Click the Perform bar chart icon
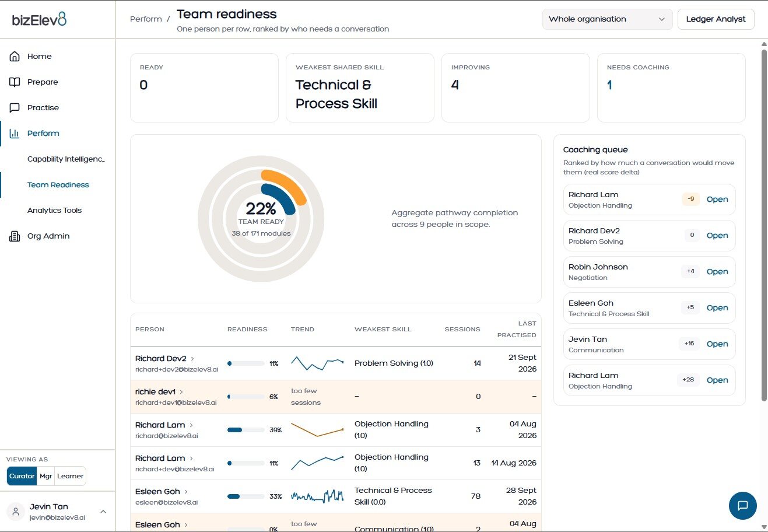The width and height of the screenshot is (768, 532). pos(15,134)
